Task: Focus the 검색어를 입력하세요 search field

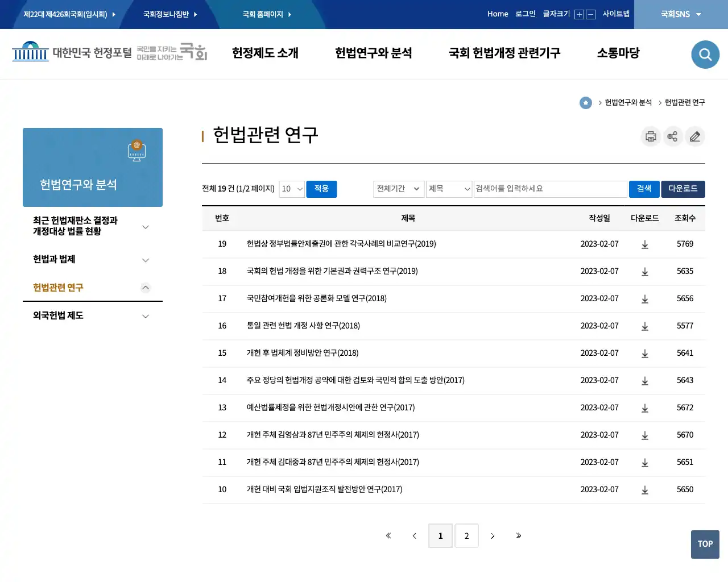Action: point(551,189)
